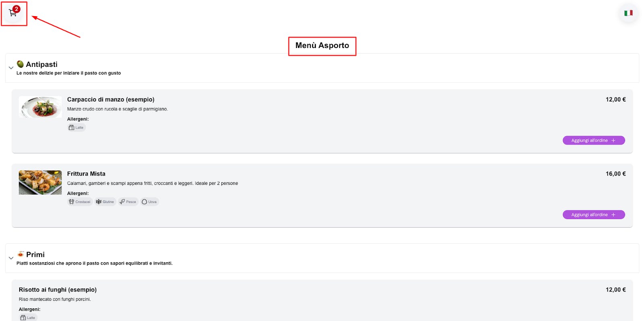Viewport: 644px width, 321px height.
Task: Click the Glutine allergen badge
Action: 105,202
